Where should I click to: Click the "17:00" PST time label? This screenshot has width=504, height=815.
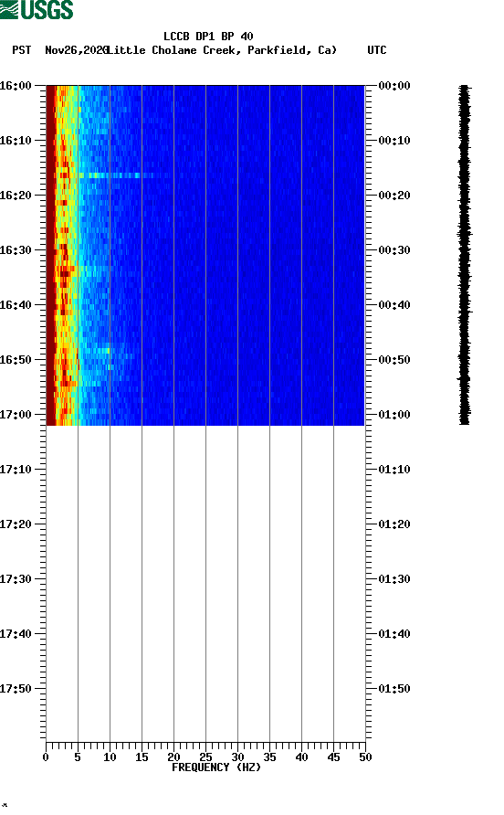[x=16, y=415]
